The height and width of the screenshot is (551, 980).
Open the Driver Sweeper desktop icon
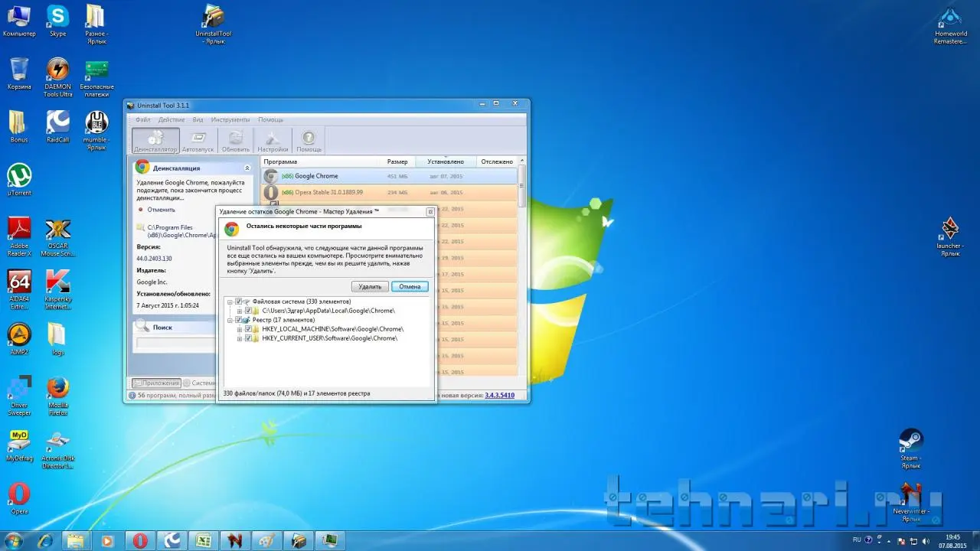pos(19,396)
